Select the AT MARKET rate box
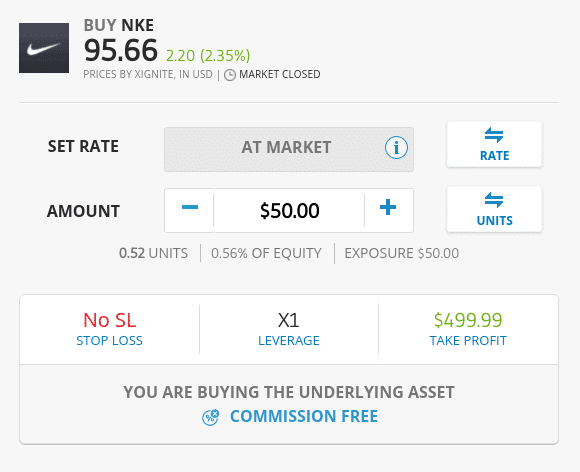The height and width of the screenshot is (472, 580). click(x=289, y=149)
